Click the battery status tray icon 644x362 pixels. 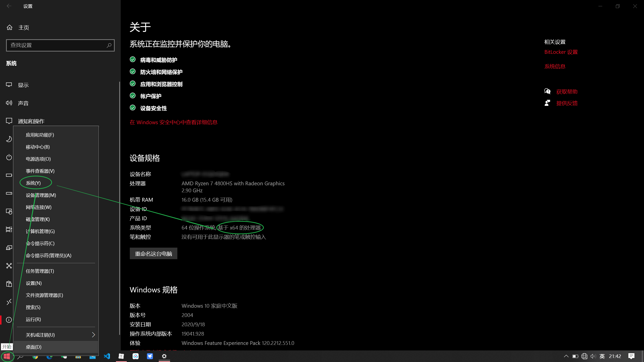(575, 356)
